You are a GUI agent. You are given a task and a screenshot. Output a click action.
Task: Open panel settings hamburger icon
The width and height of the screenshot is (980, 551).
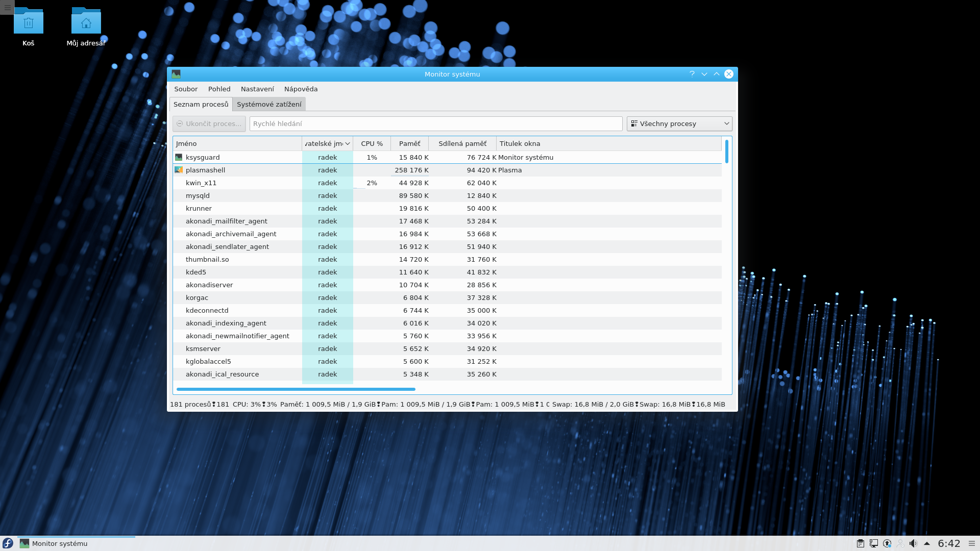(972, 543)
